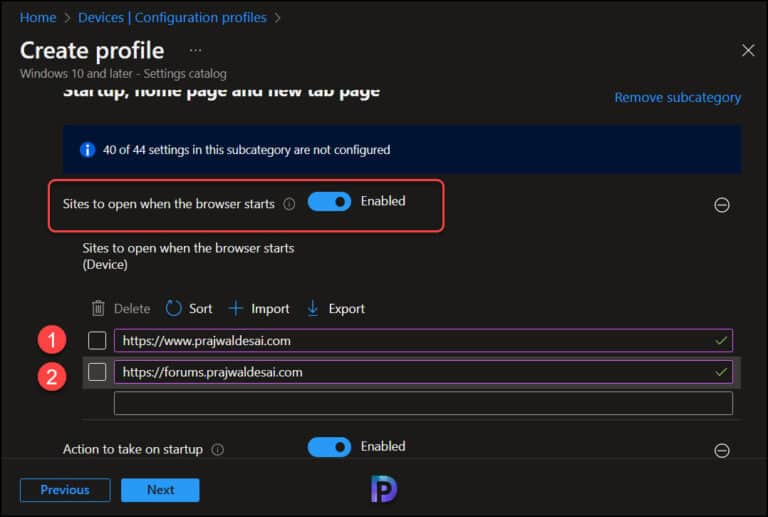Click the Sort circular arrow icon
This screenshot has width=768, height=517.
(x=173, y=308)
